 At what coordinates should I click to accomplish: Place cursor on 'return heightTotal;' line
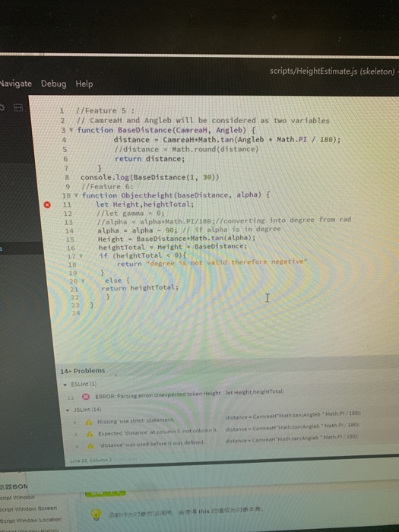140,288
